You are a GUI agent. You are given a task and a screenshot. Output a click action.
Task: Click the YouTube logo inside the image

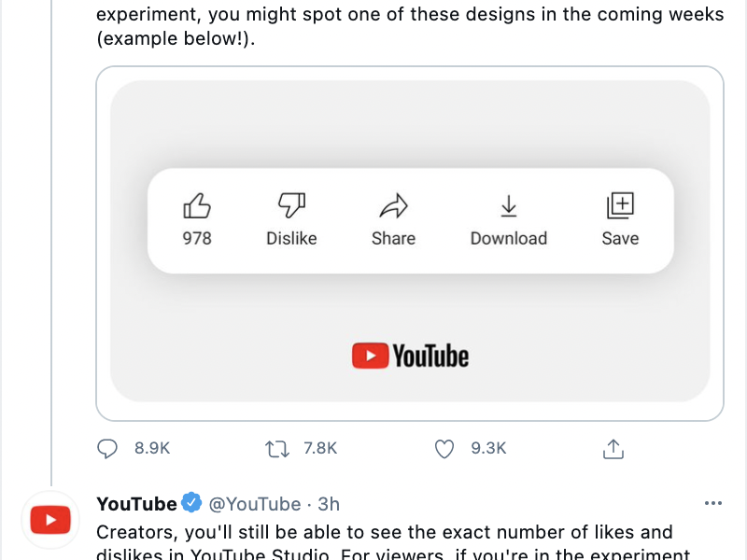click(410, 356)
